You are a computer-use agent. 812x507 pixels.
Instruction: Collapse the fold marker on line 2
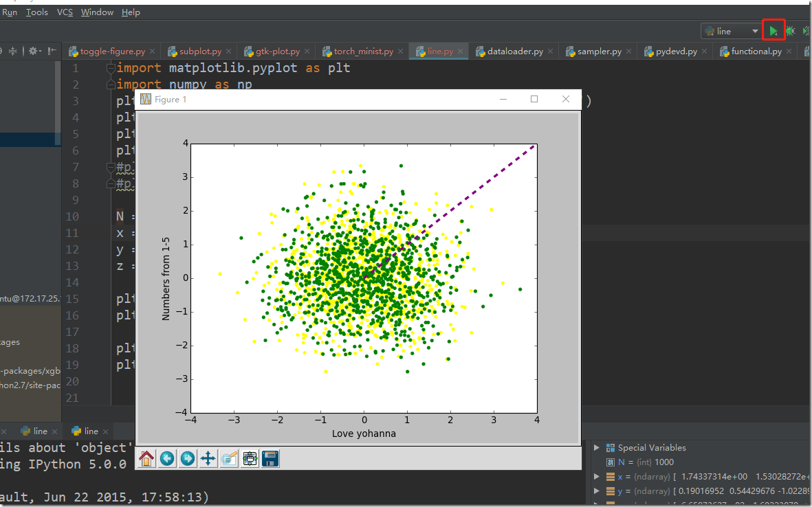(x=110, y=84)
